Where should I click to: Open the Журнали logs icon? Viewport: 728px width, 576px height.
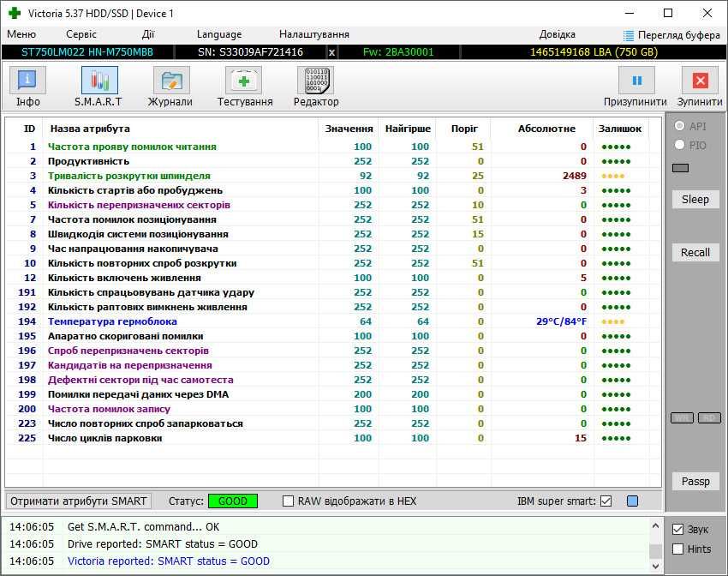pos(171,80)
